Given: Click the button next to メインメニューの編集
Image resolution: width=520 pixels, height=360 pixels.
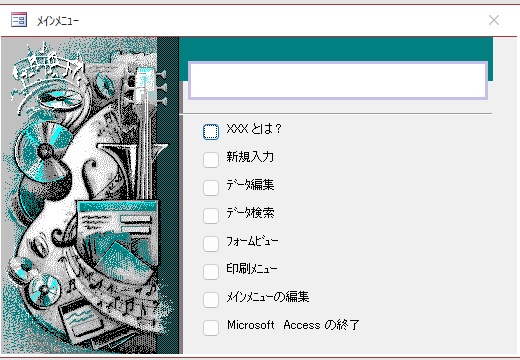Looking at the screenshot, I should [x=211, y=300].
